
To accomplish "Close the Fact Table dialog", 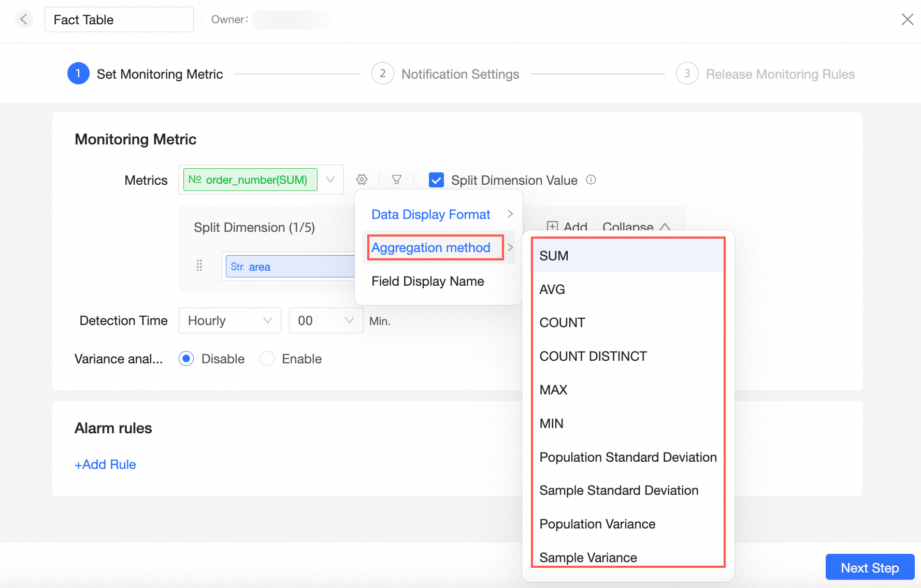I will [907, 20].
